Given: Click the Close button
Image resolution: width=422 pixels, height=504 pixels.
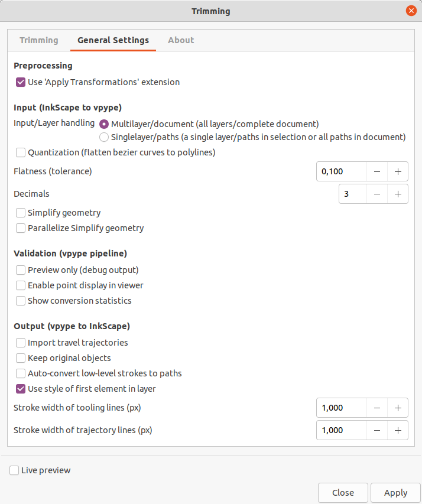Looking at the screenshot, I should pos(343,493).
